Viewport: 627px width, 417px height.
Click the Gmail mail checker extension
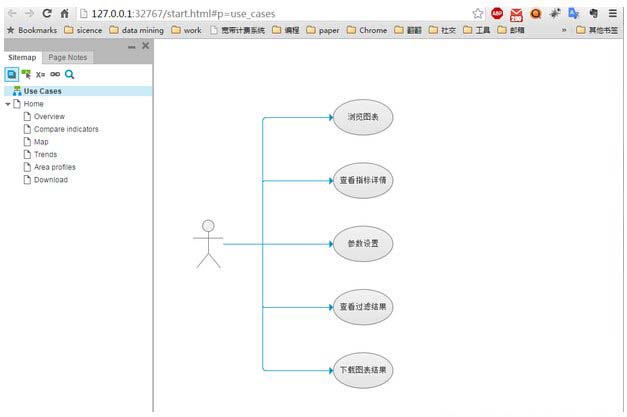[x=516, y=14]
